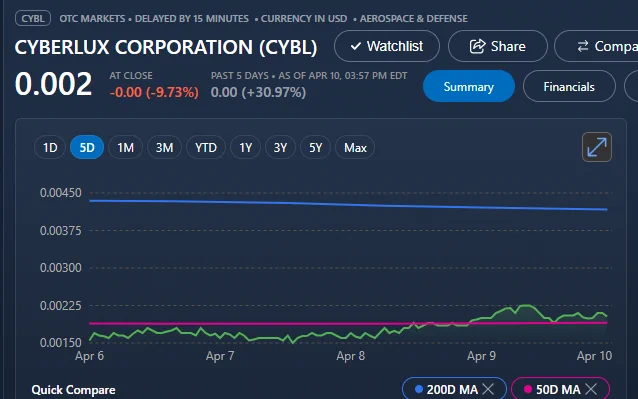Click the 0.00150 y-axis label
This screenshot has height=399, width=638.
tap(61, 343)
